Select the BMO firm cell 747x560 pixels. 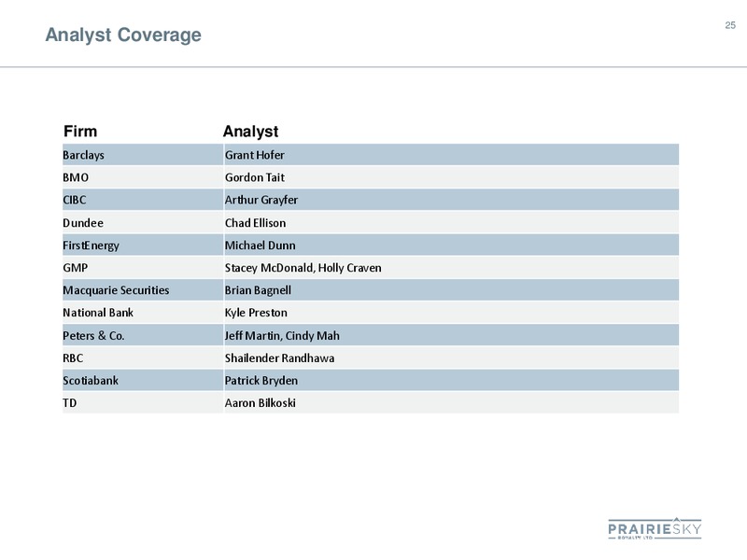click(x=143, y=177)
